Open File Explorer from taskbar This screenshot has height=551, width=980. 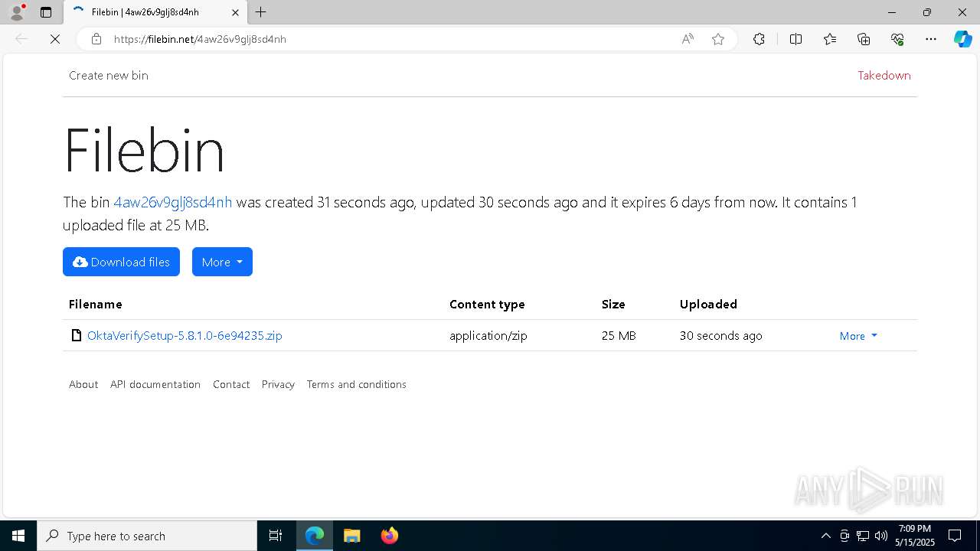pos(352,536)
